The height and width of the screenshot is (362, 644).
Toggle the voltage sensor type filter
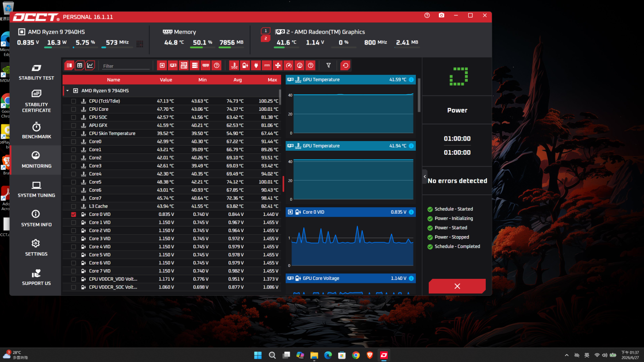pos(245,66)
